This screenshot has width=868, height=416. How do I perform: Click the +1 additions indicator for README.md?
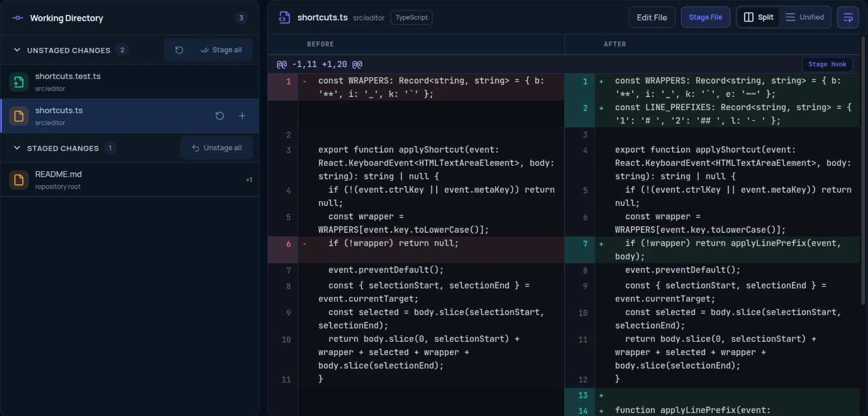(x=249, y=180)
